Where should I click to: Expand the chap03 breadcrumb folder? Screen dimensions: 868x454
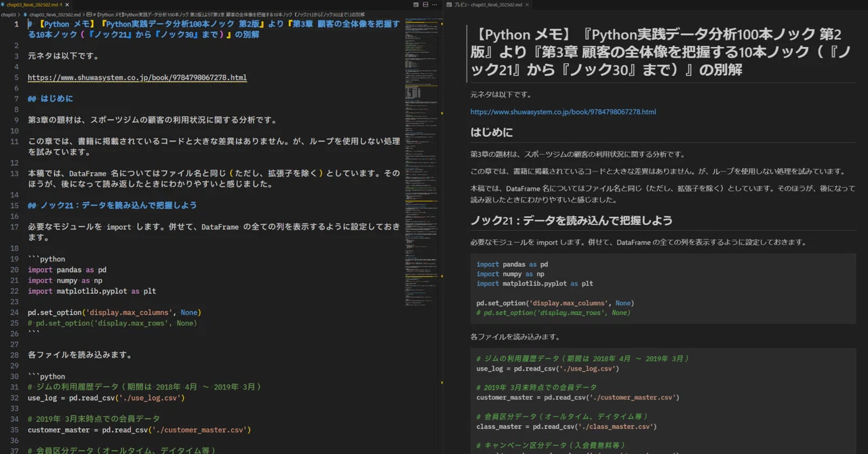tap(8, 15)
